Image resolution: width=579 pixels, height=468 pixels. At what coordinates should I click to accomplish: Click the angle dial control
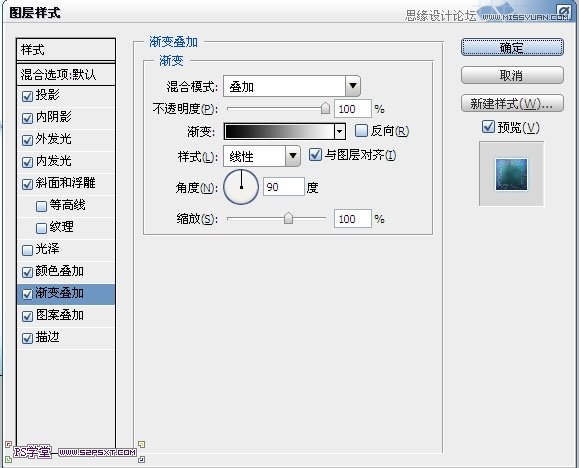(x=241, y=187)
